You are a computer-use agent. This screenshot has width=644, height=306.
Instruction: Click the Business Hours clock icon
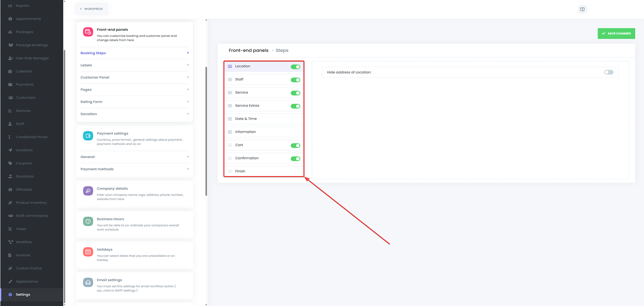(x=88, y=221)
